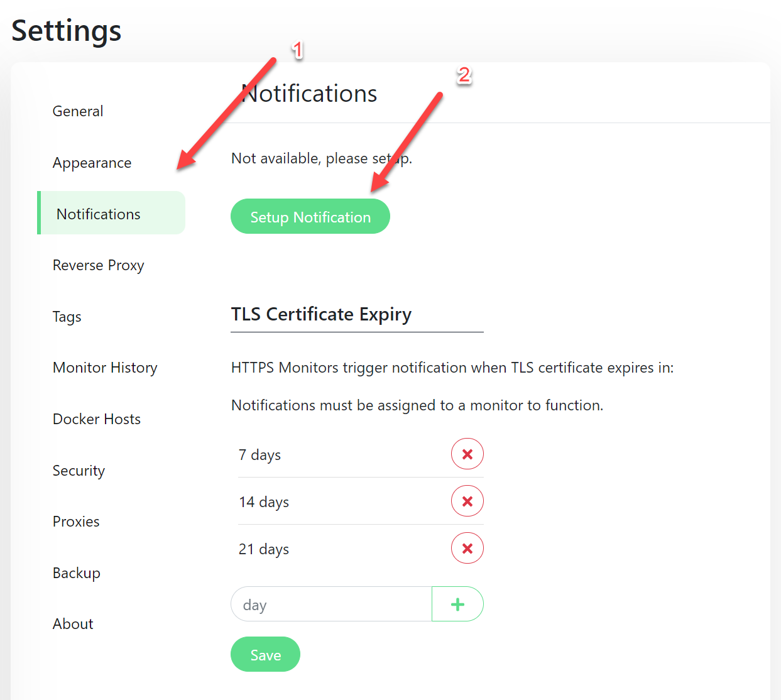Open the Backup settings section
Viewport: 781px width, 700px height.
[x=77, y=573]
